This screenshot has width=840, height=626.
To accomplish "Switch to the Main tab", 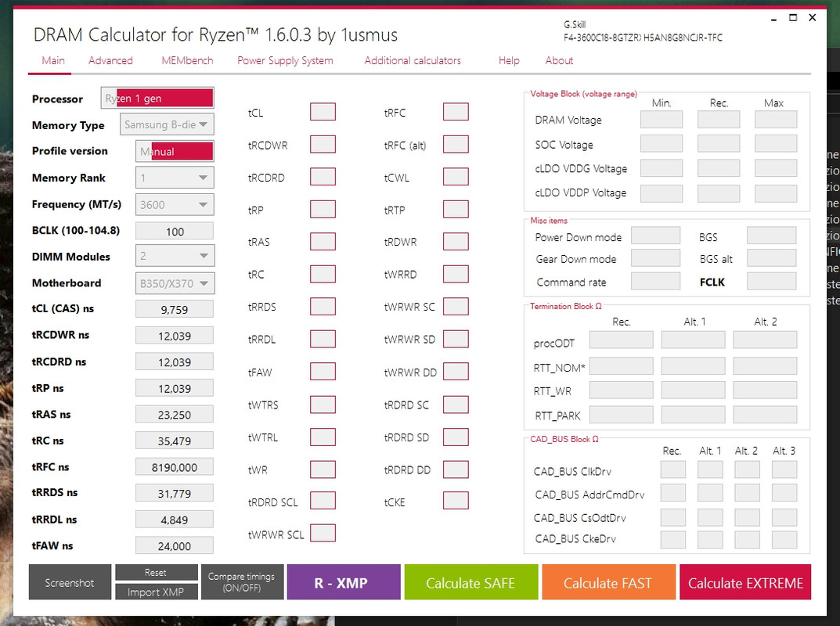I will [53, 60].
